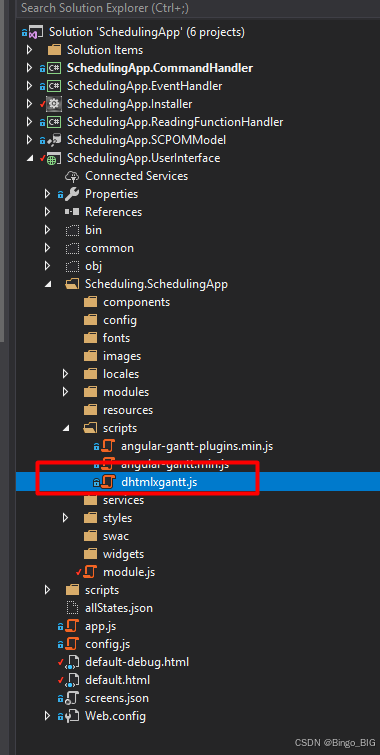380x755 pixels.
Task: Select the Solution 'SchedulingApp' root node
Action: (x=147, y=32)
